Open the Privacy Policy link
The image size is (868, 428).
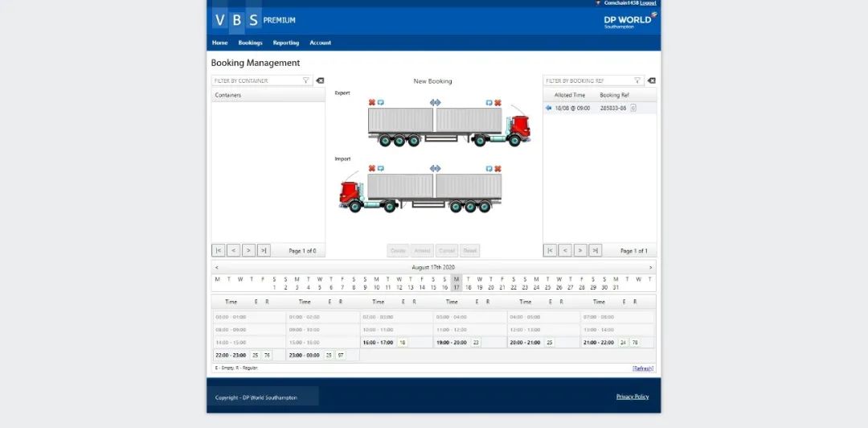tap(632, 397)
